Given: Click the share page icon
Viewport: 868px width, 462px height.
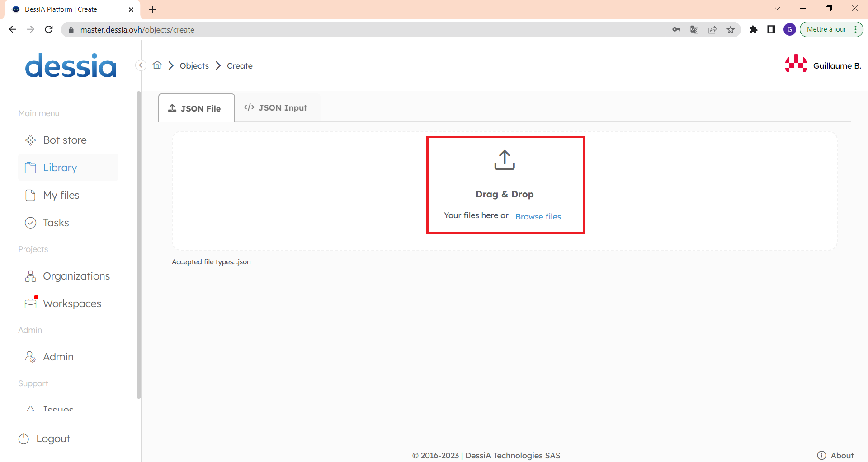Looking at the screenshot, I should (712, 29).
